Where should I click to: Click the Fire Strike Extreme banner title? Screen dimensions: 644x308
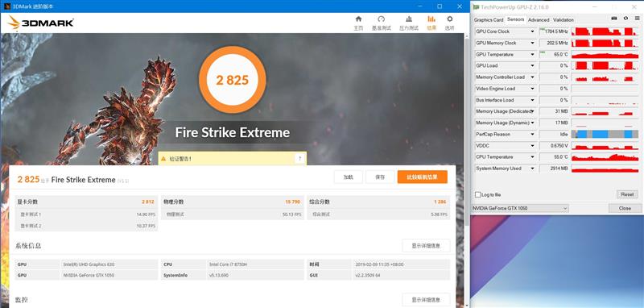(233, 132)
